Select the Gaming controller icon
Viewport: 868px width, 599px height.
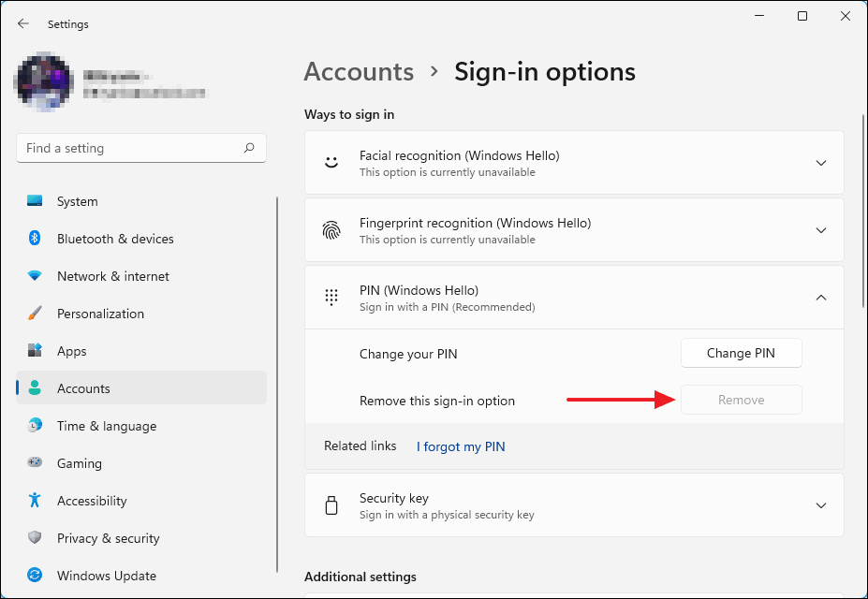[x=35, y=461]
